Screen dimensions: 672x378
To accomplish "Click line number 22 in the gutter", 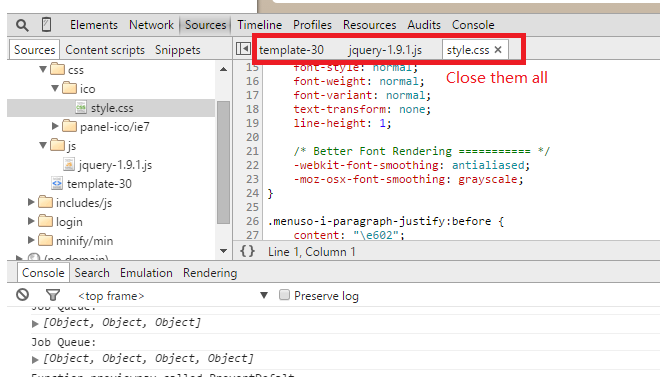I will (252, 165).
